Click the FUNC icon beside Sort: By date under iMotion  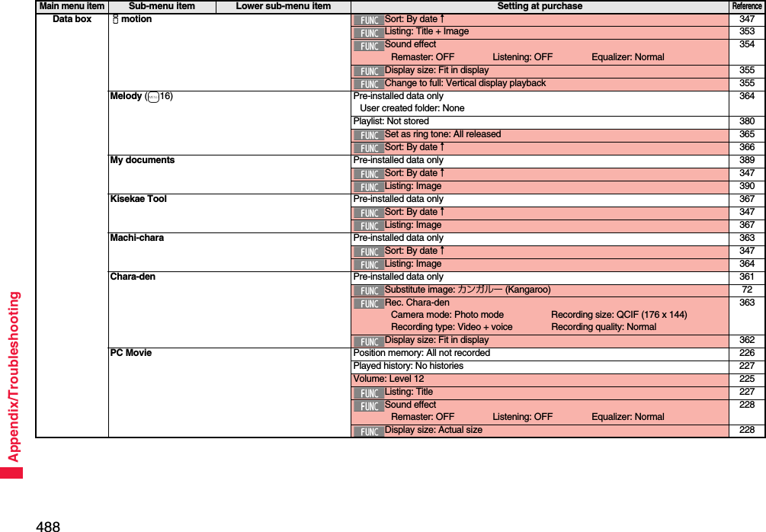(x=369, y=18)
